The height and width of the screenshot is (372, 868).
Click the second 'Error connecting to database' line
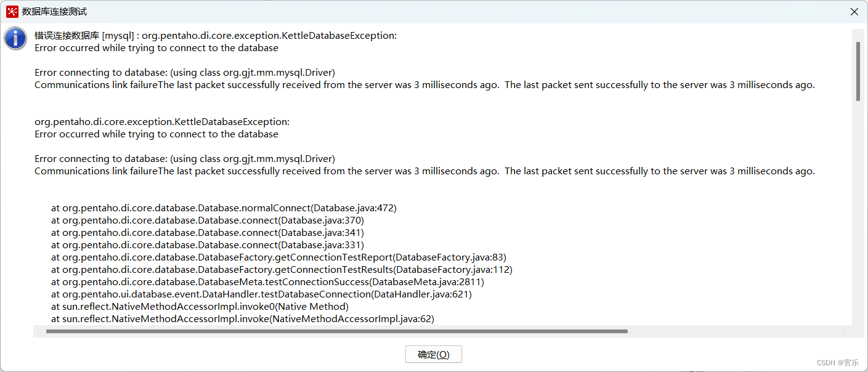185,159
